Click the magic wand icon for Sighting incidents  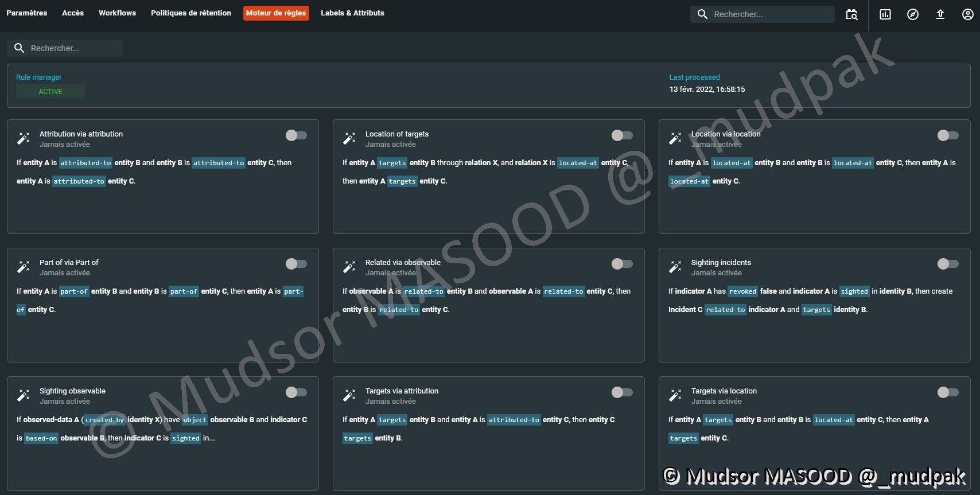(675, 267)
